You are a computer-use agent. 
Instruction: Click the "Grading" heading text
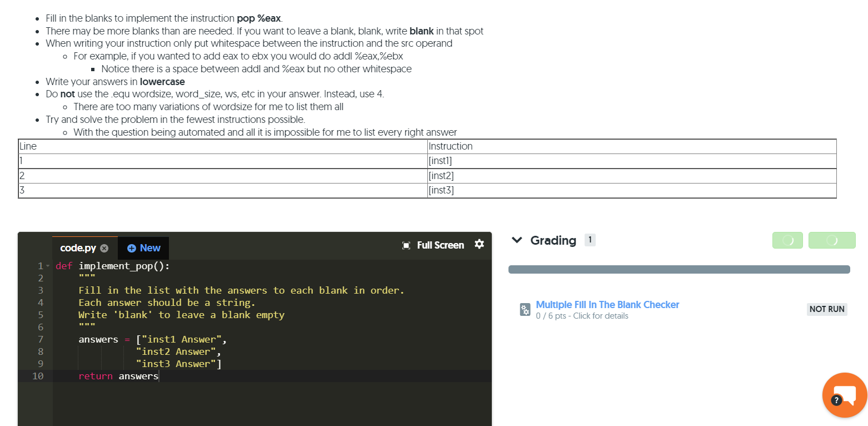553,240
